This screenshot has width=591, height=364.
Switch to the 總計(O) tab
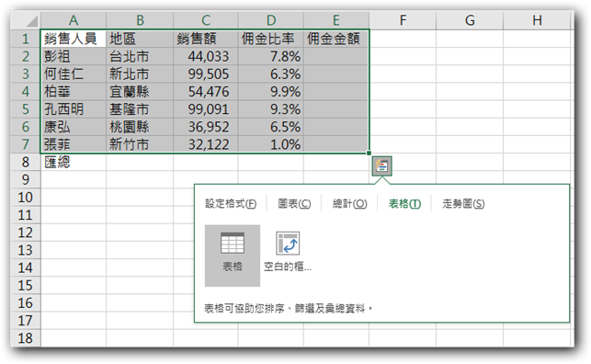[350, 204]
